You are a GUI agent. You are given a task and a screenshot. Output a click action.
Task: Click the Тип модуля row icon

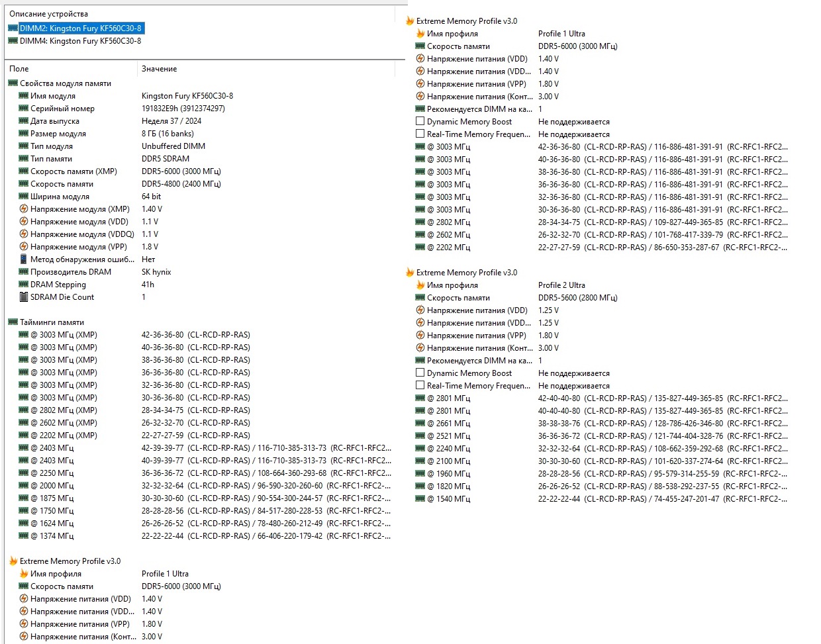coord(24,146)
